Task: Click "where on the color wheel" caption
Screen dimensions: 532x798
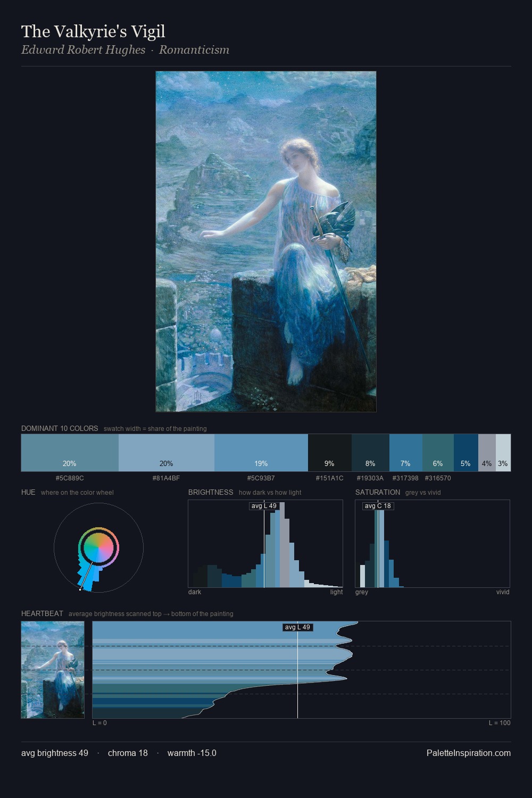Action: click(x=77, y=493)
